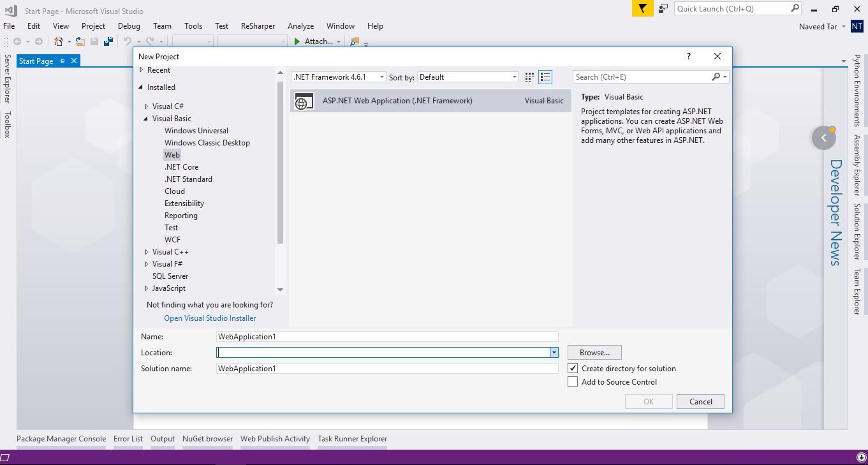Click the status bar notification icon at right

(x=862, y=457)
